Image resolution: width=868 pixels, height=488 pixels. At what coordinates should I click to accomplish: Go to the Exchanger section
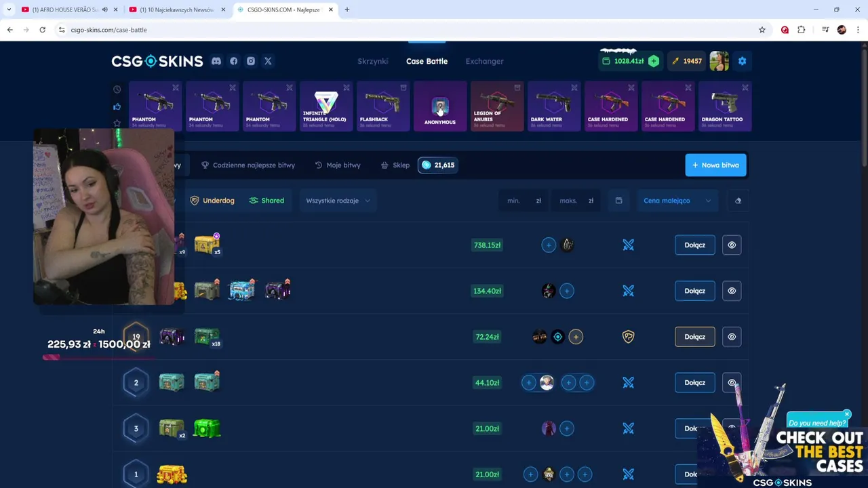484,61
